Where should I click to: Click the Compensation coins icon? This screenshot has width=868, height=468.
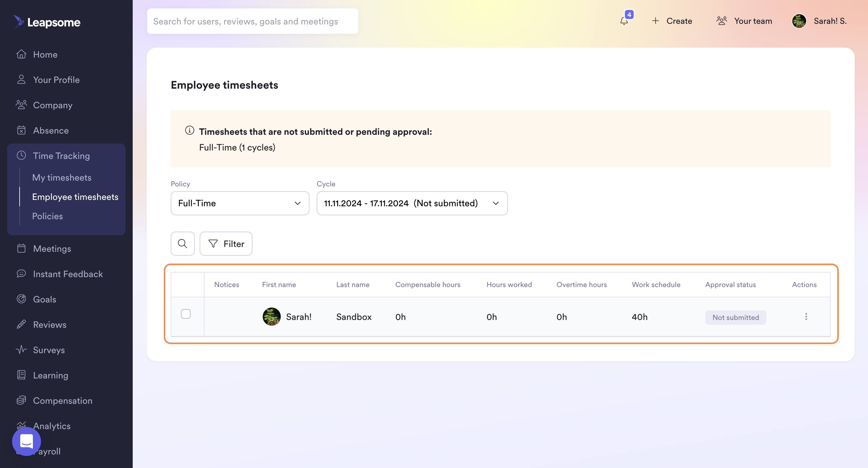[x=21, y=400]
